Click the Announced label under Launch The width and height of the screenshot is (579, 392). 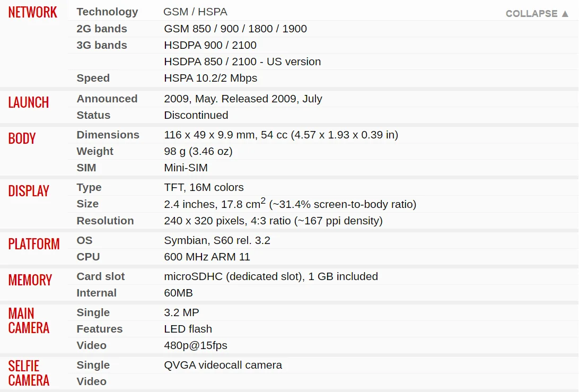(x=107, y=99)
